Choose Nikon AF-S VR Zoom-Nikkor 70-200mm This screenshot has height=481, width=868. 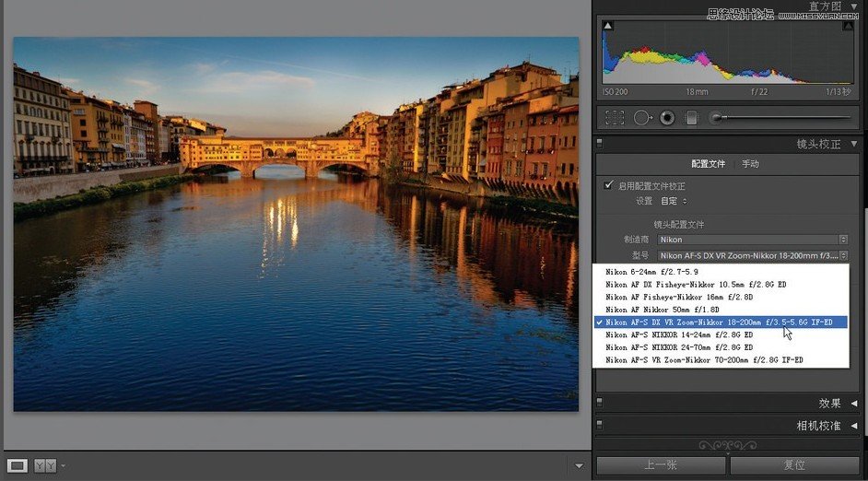721,360
